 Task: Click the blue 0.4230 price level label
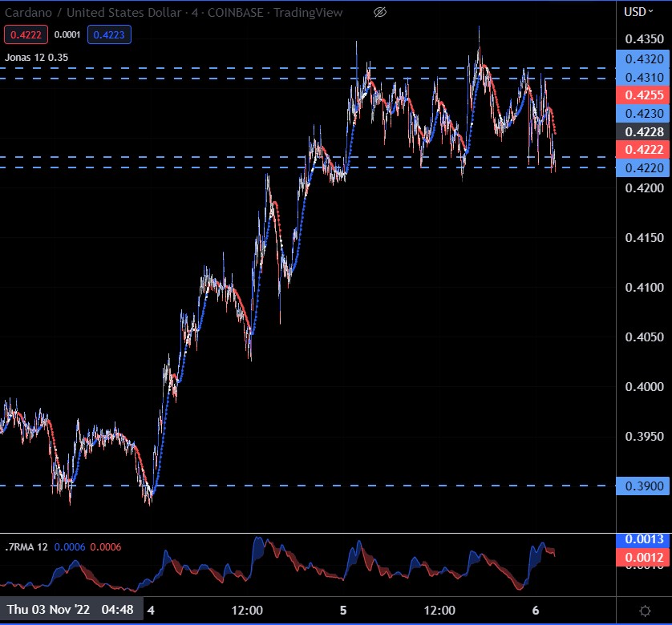coord(644,114)
